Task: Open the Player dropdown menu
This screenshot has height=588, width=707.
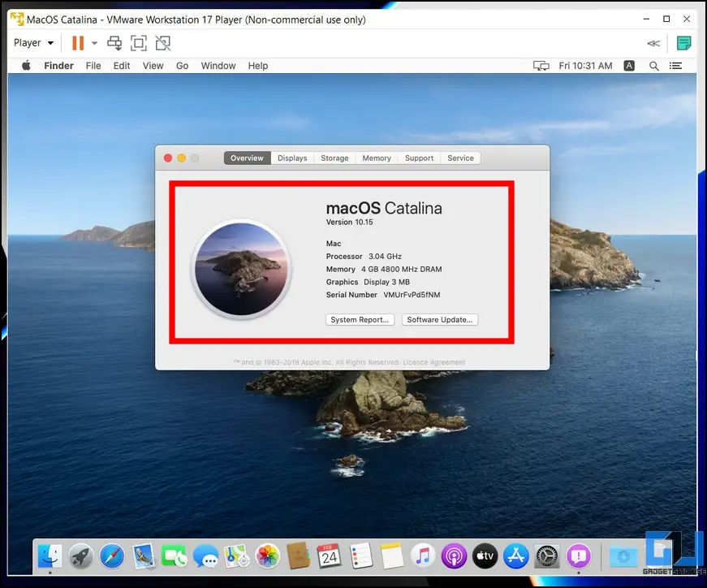Action: [33, 43]
